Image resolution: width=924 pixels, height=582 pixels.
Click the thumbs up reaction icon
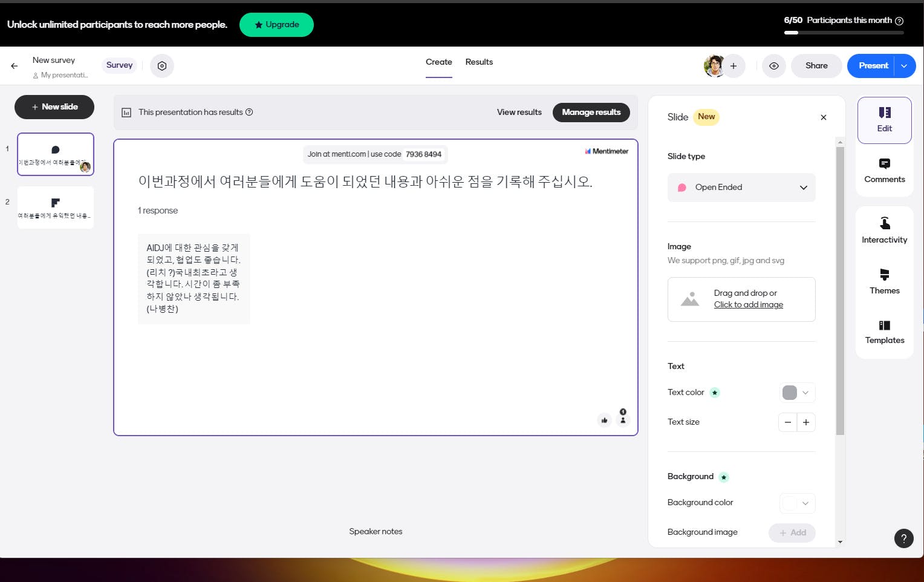point(604,420)
